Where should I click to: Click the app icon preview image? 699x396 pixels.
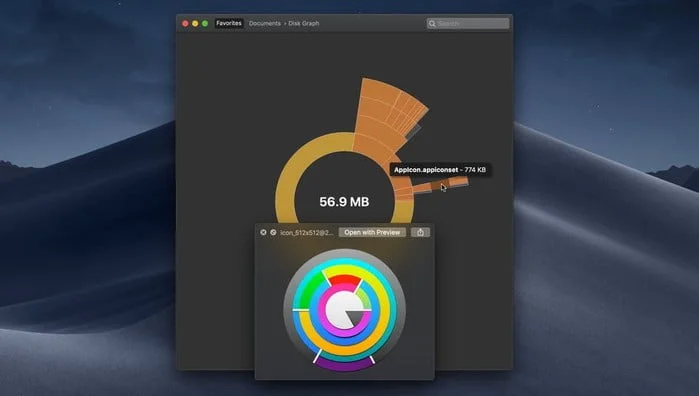point(345,310)
